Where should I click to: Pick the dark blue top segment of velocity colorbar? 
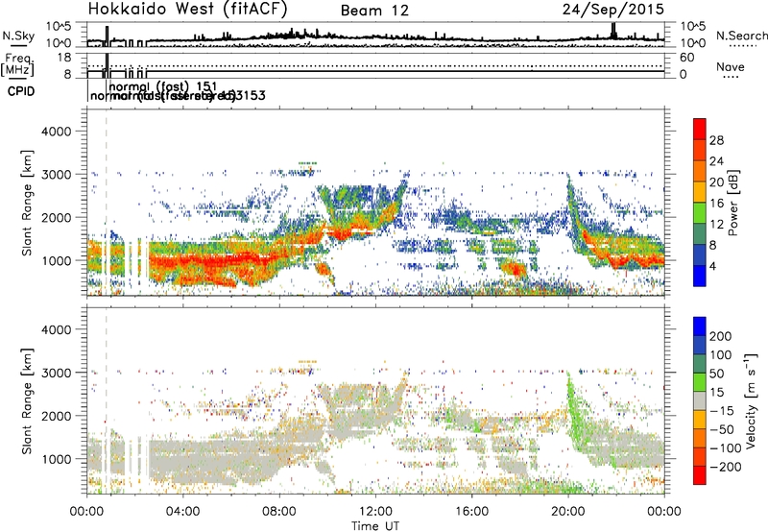[700, 326]
